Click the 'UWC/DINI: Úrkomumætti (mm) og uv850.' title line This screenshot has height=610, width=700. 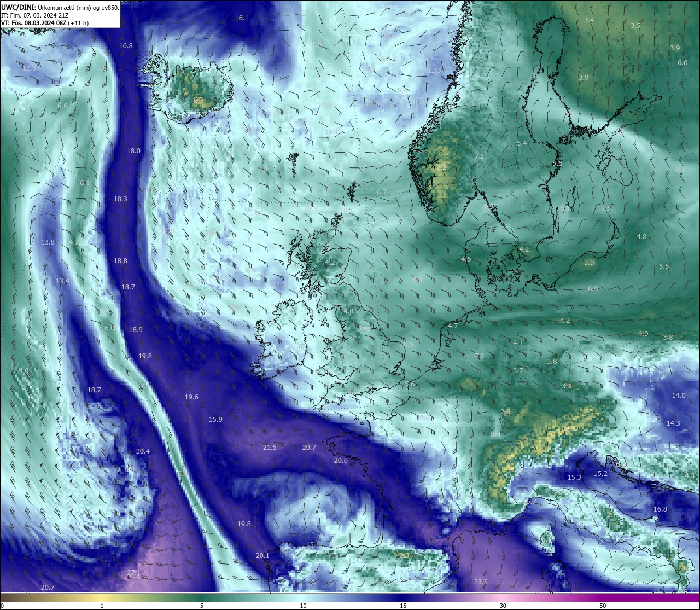pos(60,8)
